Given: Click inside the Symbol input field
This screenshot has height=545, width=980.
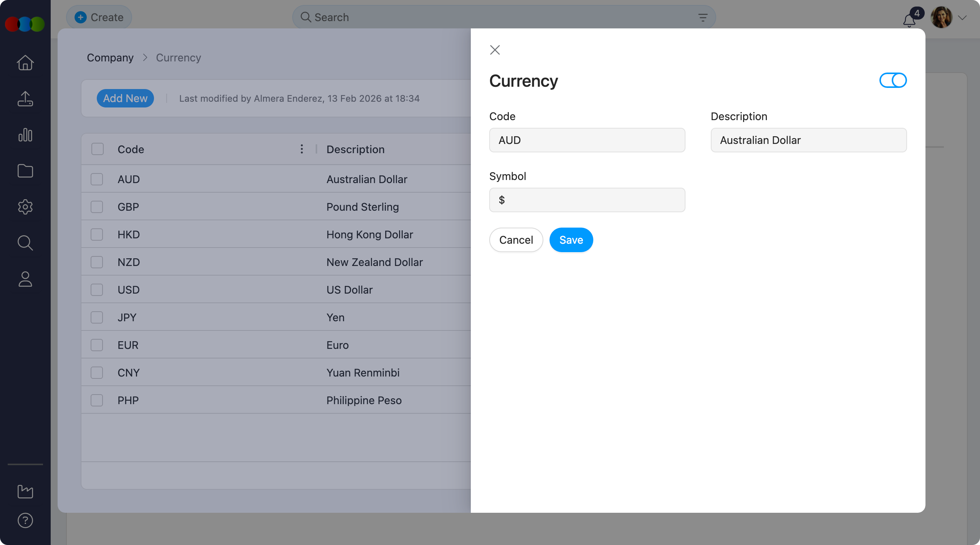Looking at the screenshot, I should 586,200.
